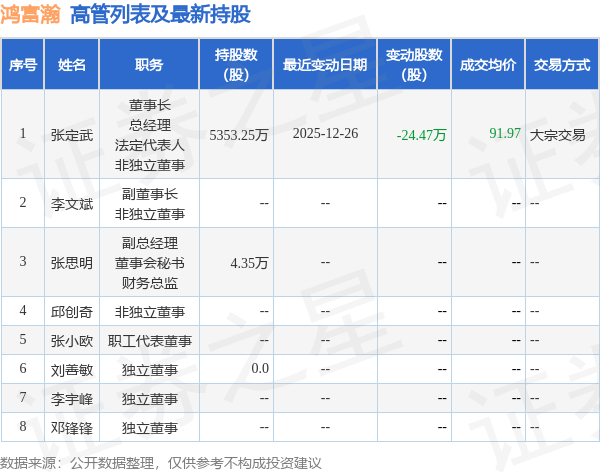Click the name 邱创奇
600x472 pixels.
(x=72, y=312)
